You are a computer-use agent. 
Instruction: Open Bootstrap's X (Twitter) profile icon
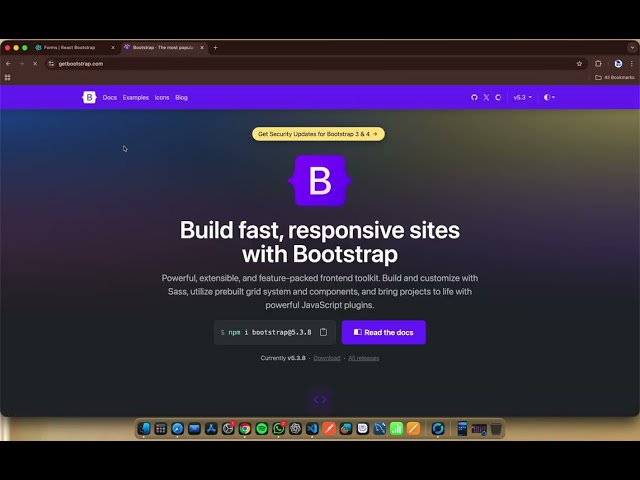[x=486, y=97]
